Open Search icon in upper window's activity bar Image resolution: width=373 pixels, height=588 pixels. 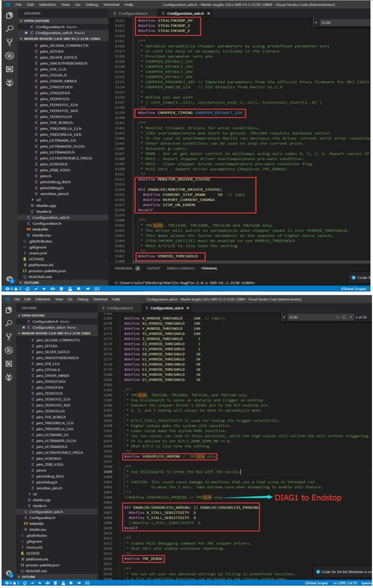tap(9, 28)
